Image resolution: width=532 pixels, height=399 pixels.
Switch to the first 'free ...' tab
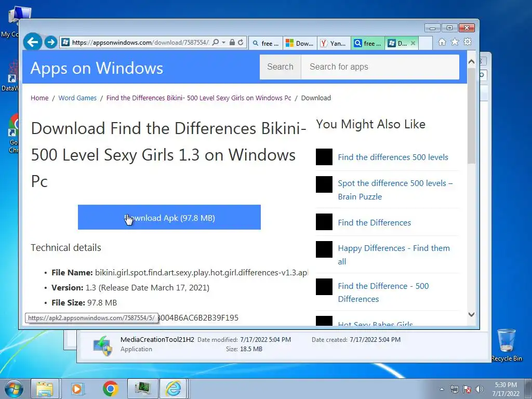[x=266, y=43]
